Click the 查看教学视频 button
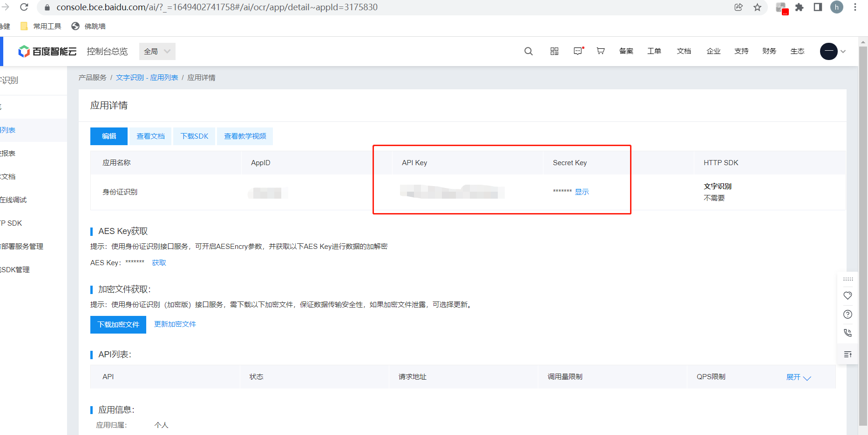The height and width of the screenshot is (435, 868). [245, 136]
